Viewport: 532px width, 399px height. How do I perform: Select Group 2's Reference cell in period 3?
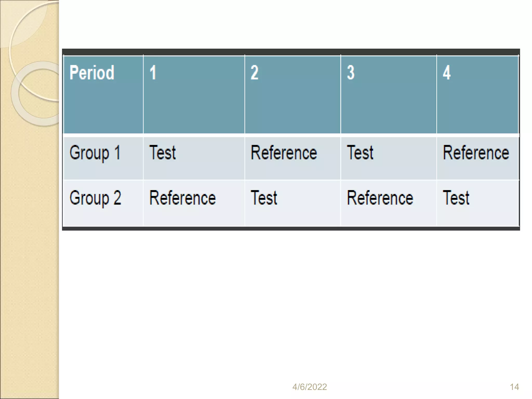[x=380, y=198]
